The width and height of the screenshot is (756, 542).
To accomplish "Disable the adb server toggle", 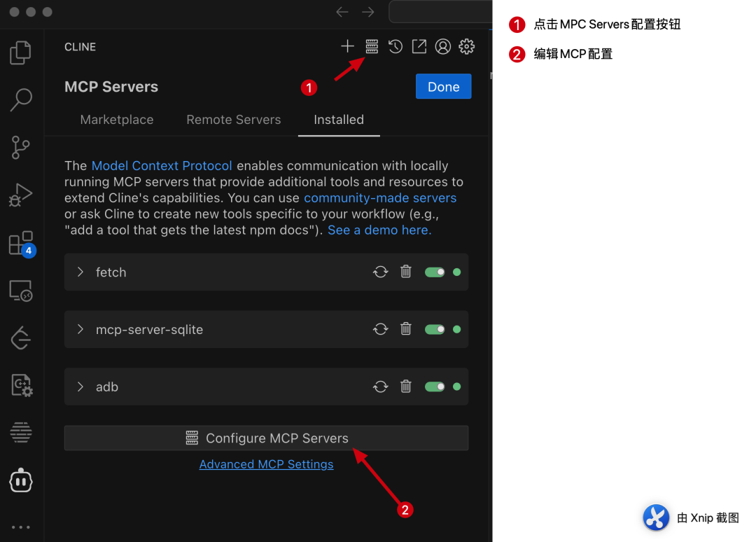I will coord(435,387).
